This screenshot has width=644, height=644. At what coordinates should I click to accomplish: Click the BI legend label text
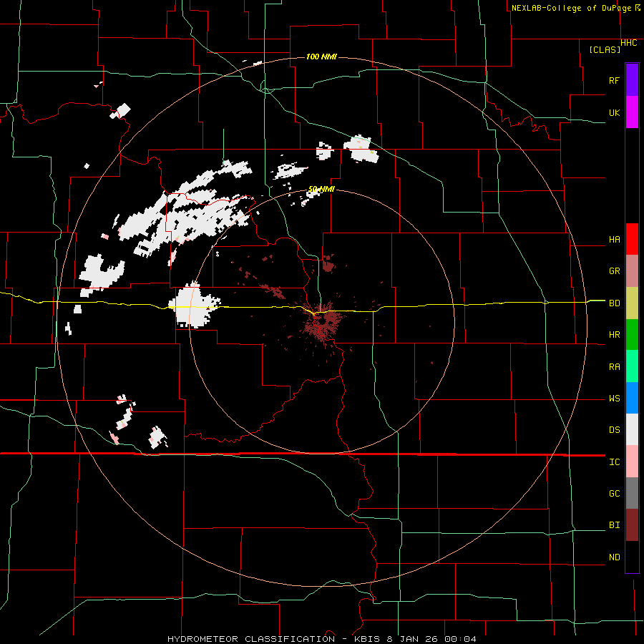pyautogui.click(x=615, y=525)
